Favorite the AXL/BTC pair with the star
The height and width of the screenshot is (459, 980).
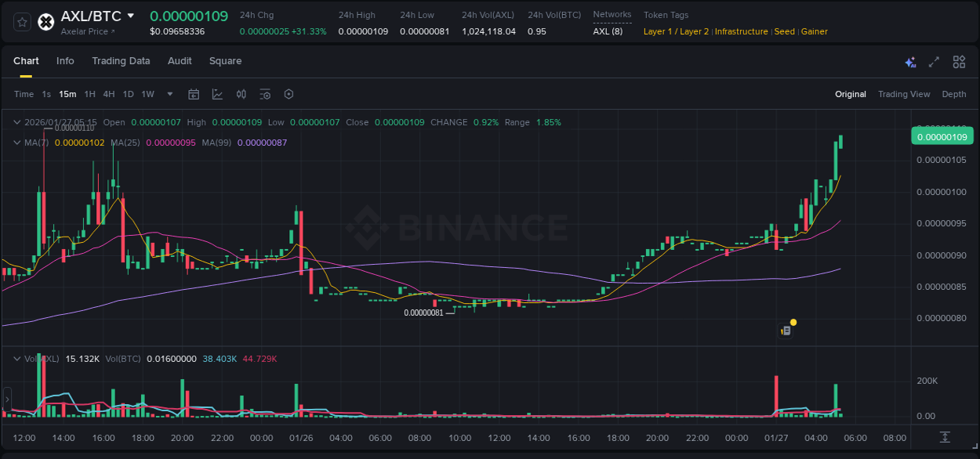point(22,21)
